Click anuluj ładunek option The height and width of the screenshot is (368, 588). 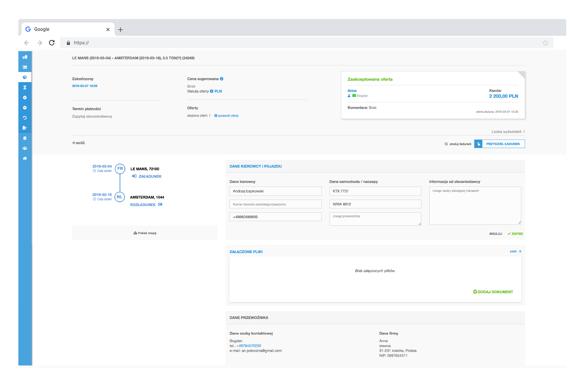click(458, 144)
